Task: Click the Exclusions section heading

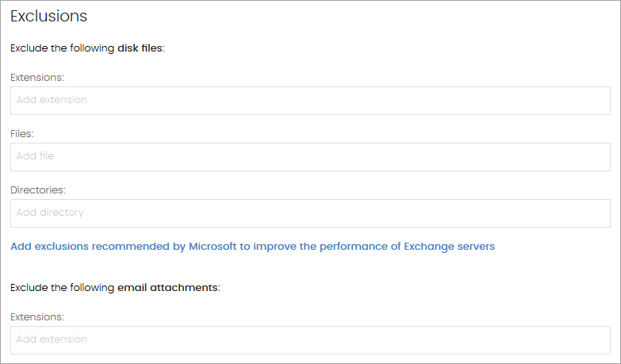Action: click(x=48, y=16)
